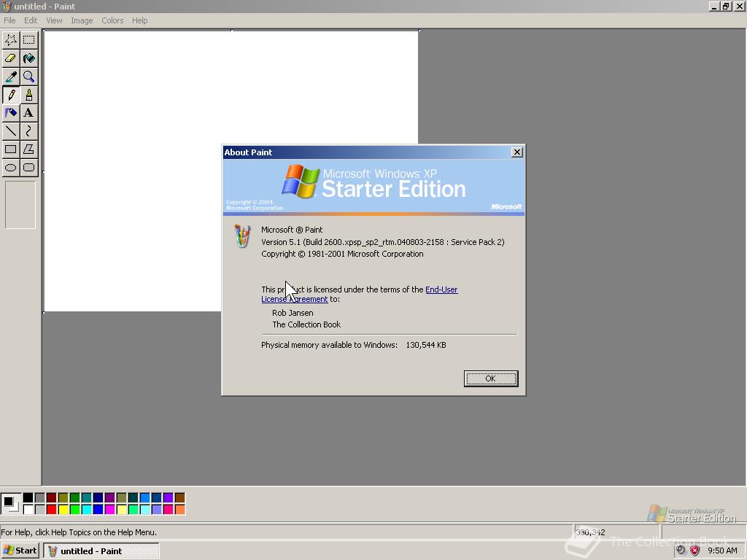747x560 pixels.
Task: Click OK in the About Paint dialog
Action: tap(491, 378)
